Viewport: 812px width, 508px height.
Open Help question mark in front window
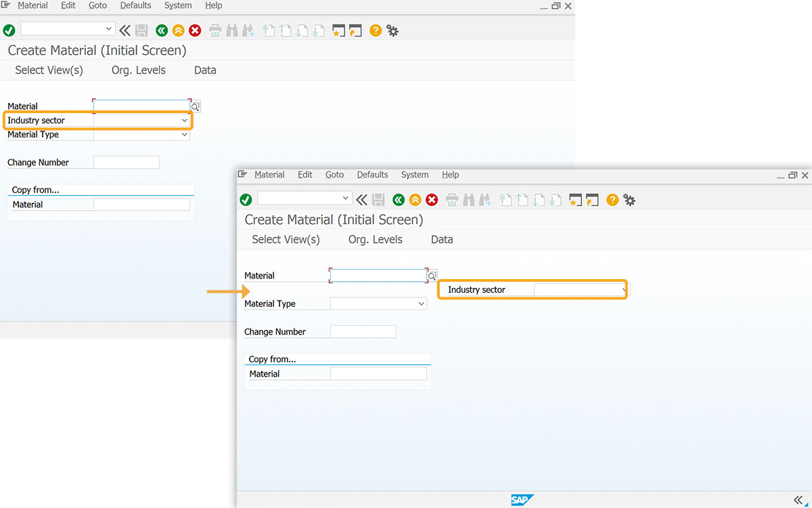point(612,200)
